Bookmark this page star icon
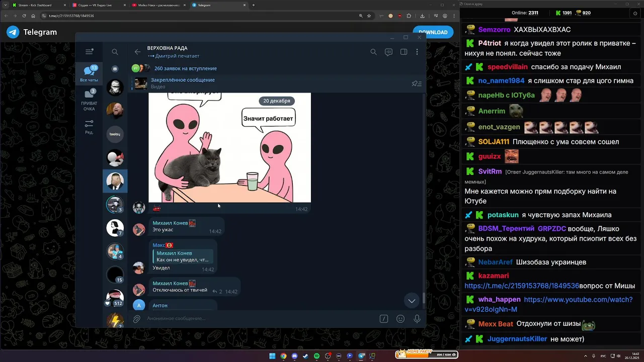Screen dimensions: 644x362 coord(369,16)
